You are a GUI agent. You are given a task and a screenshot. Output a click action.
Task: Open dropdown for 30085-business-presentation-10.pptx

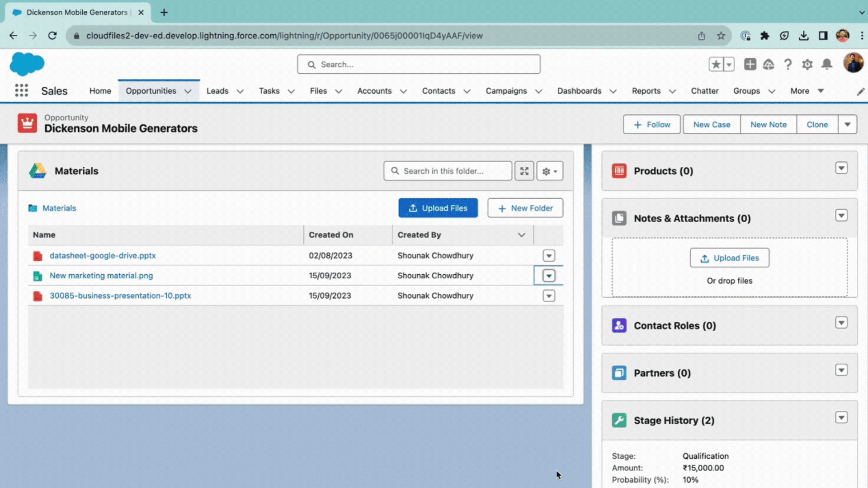(548, 295)
